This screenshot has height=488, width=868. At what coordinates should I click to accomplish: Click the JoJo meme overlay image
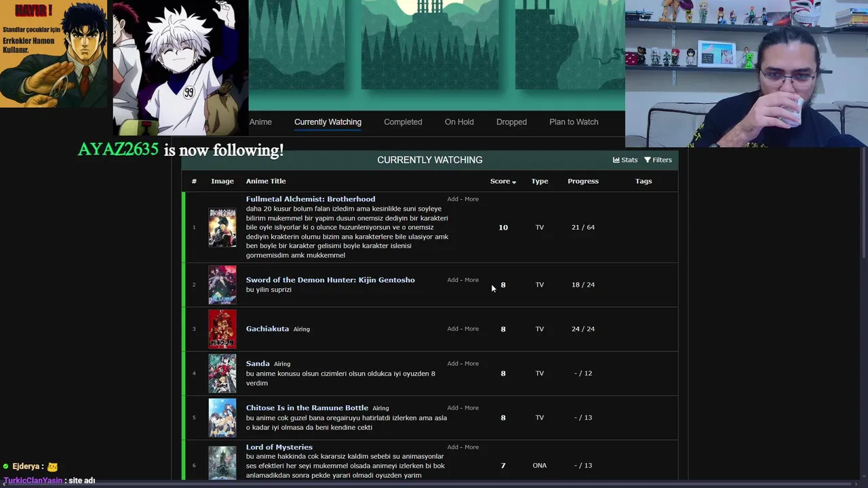click(54, 54)
